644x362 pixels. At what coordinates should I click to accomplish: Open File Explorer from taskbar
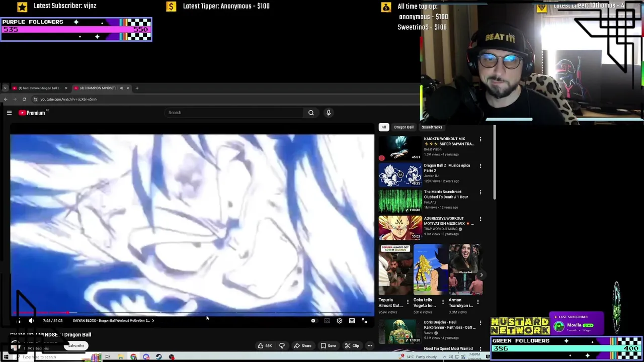[x=121, y=357]
